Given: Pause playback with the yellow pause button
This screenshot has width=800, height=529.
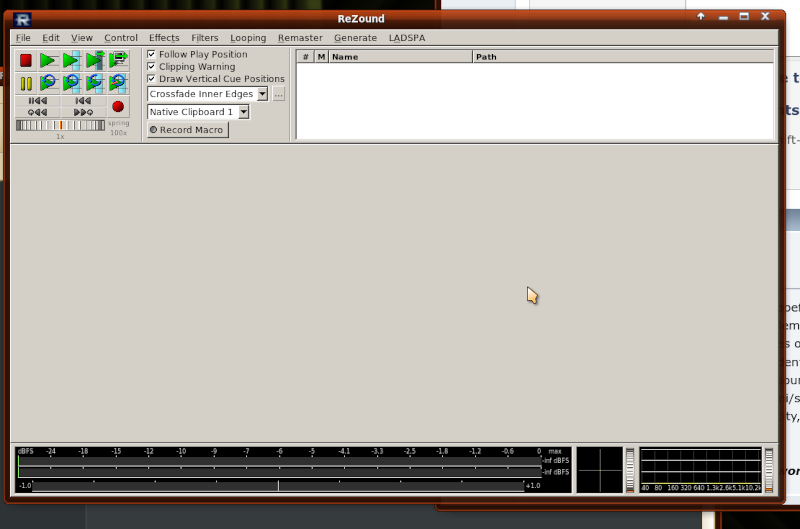Looking at the screenshot, I should [x=26, y=84].
